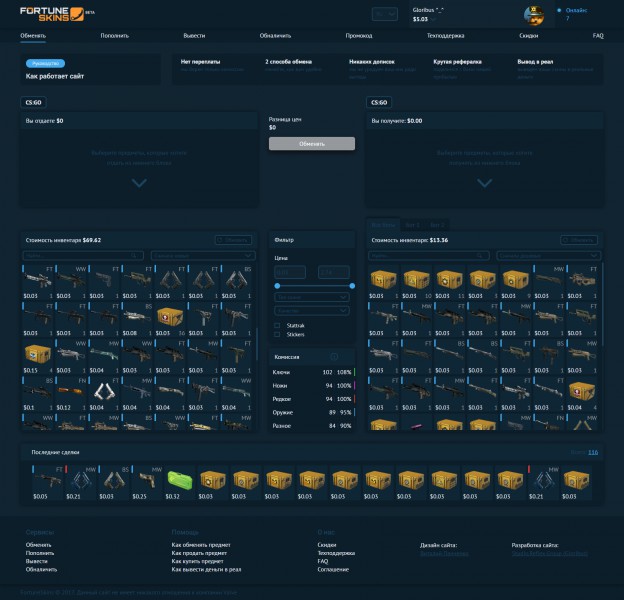Click the CS:GO tab above Вы получите
The height and width of the screenshot is (600, 624).
click(379, 103)
